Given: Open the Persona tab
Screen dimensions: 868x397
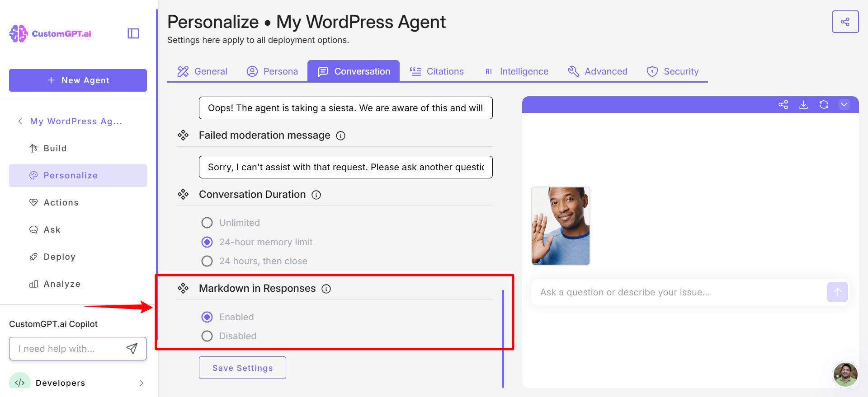Looking at the screenshot, I should pyautogui.click(x=272, y=71).
